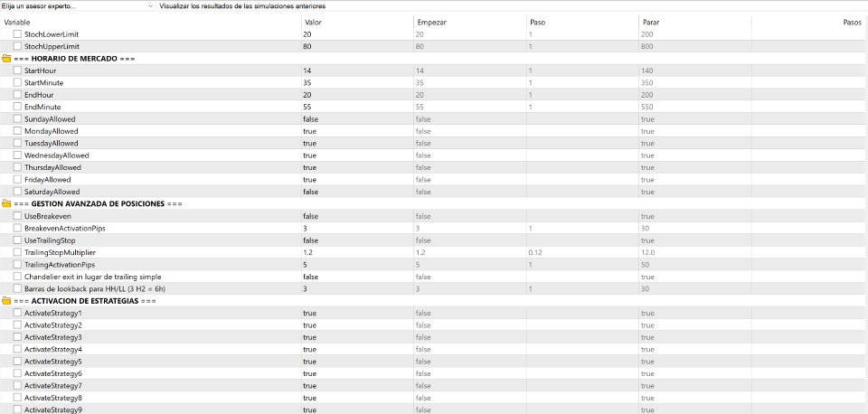Image resolution: width=868 pixels, height=414 pixels.
Task: Edit the EndMinute value field showing 55
Action: (x=358, y=107)
